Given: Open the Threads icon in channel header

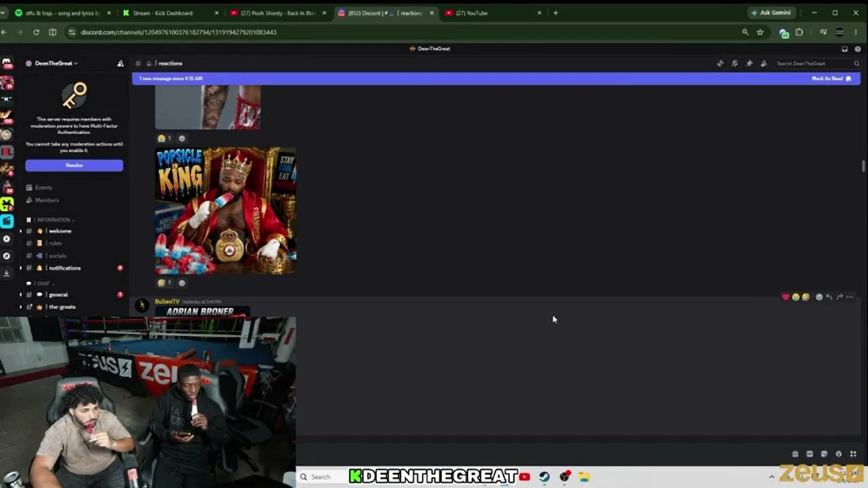Looking at the screenshot, I should click(720, 64).
